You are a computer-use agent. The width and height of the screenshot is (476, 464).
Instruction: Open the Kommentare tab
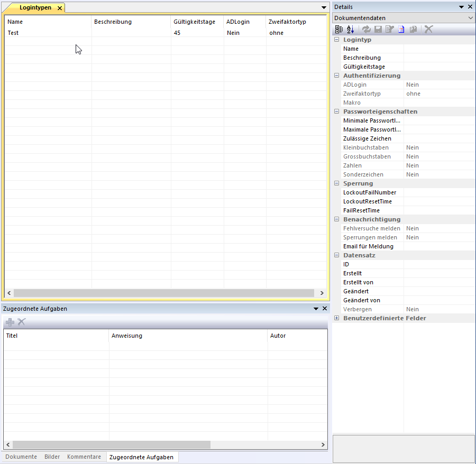click(84, 457)
